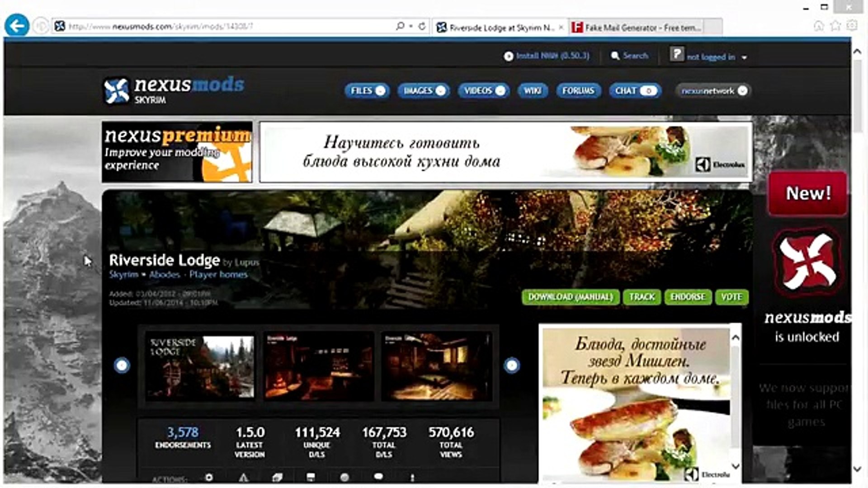Show next images with the carousel right arrow

coord(512,365)
